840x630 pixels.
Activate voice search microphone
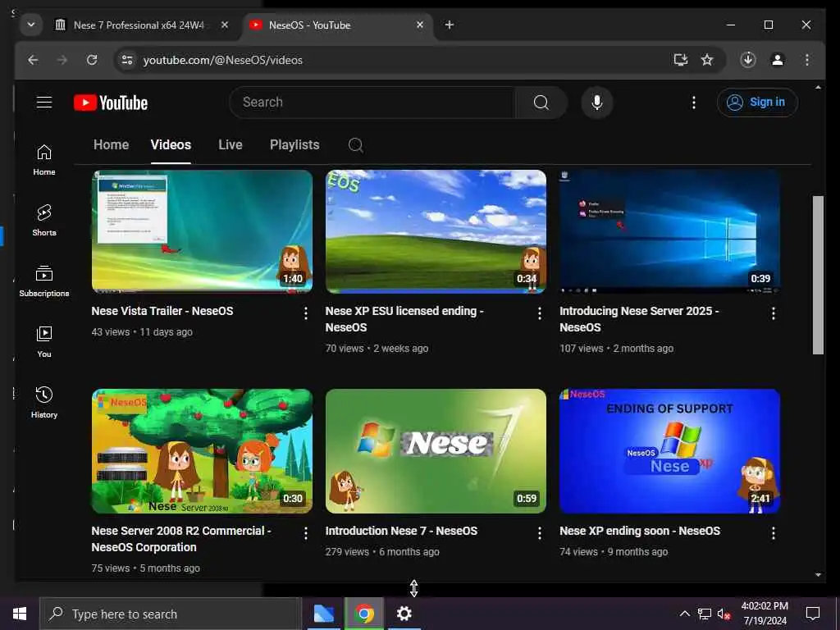click(x=597, y=103)
